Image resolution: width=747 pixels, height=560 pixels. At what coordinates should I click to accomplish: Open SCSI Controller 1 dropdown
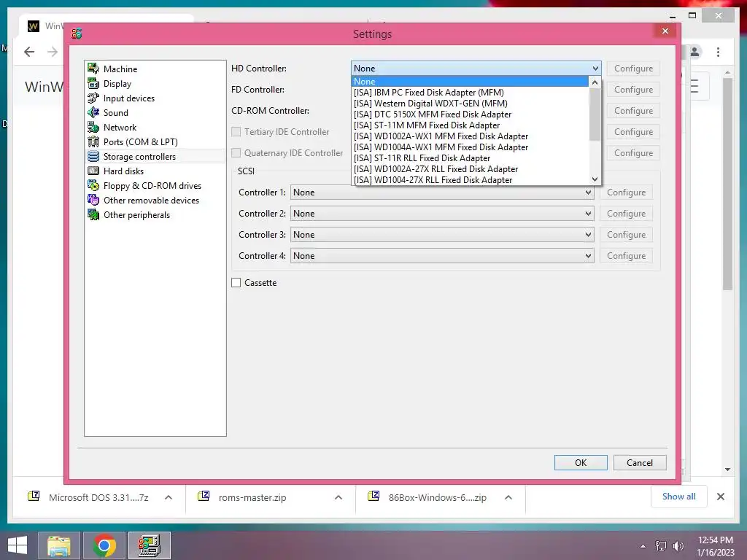(x=442, y=192)
